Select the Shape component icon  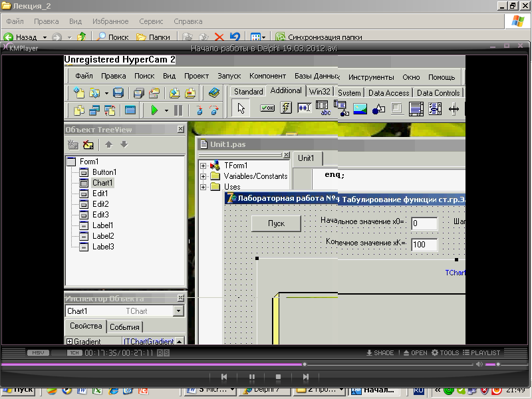378,109
